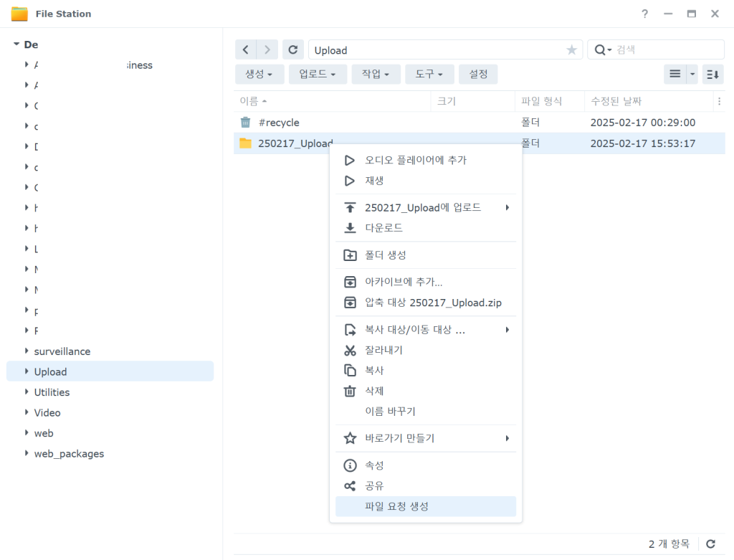
Task: Open 바로가기 만들기 submenu
Action: [426, 438]
